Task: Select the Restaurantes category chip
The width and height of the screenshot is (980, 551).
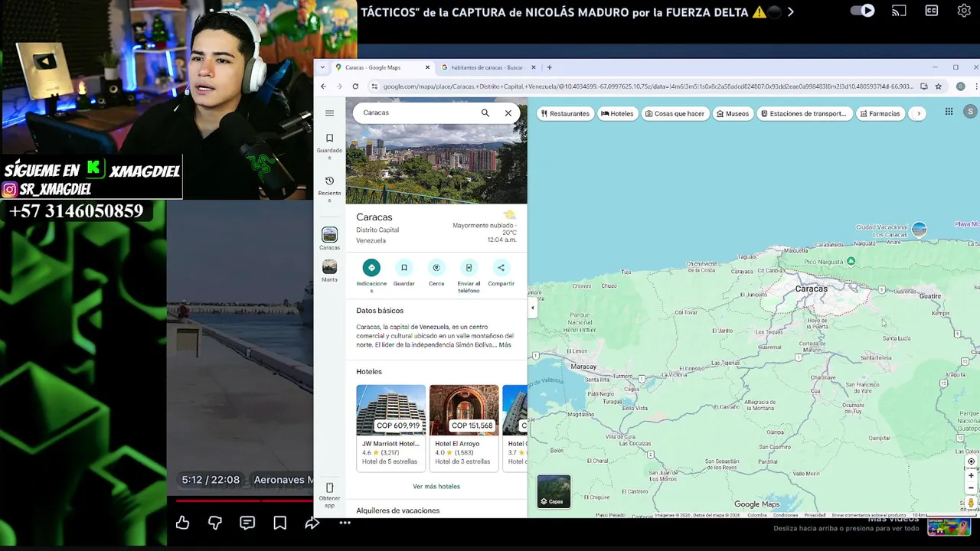Action: (565, 113)
